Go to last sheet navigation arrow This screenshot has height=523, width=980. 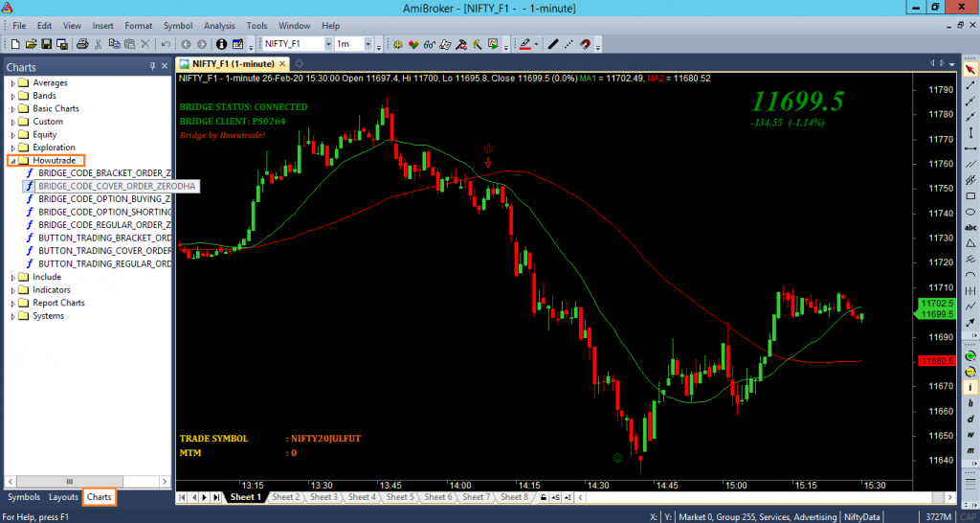coord(216,497)
